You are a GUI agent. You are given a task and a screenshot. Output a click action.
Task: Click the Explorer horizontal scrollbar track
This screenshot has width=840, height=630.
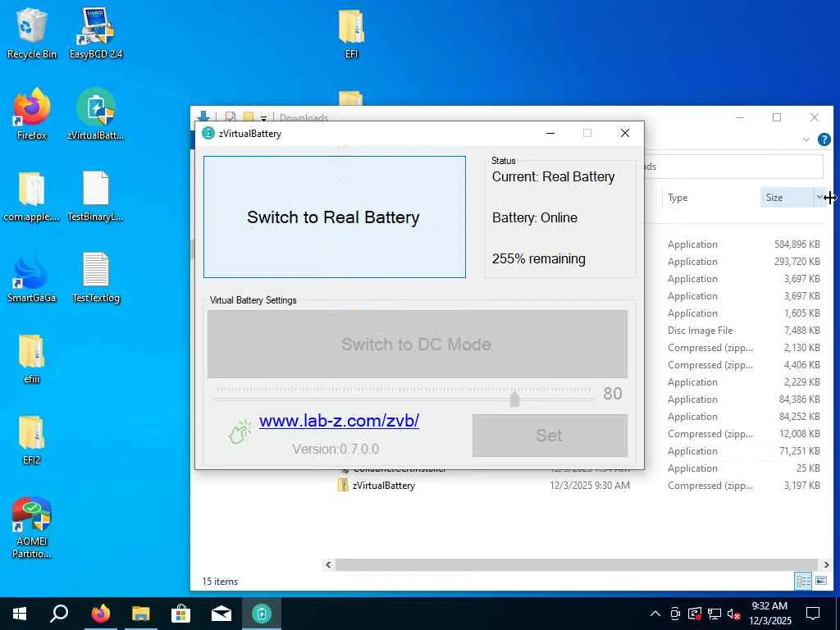[577, 564]
